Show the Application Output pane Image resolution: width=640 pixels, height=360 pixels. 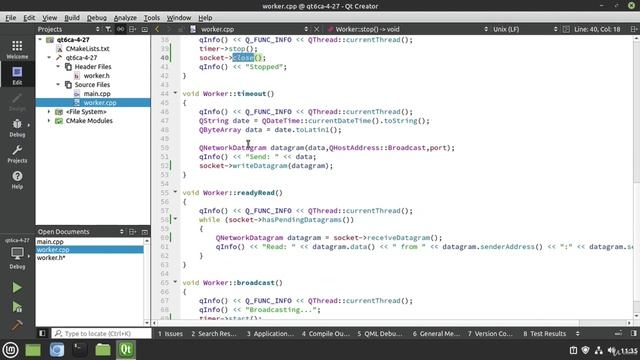(270, 333)
